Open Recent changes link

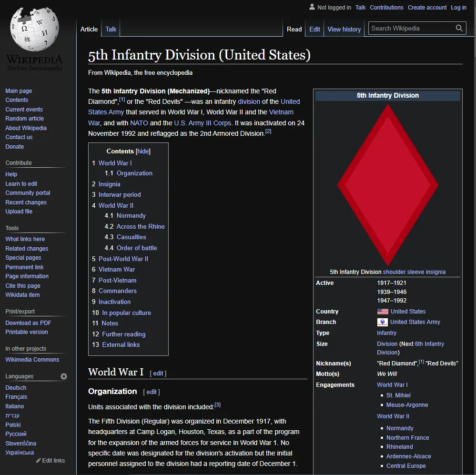tap(26, 202)
